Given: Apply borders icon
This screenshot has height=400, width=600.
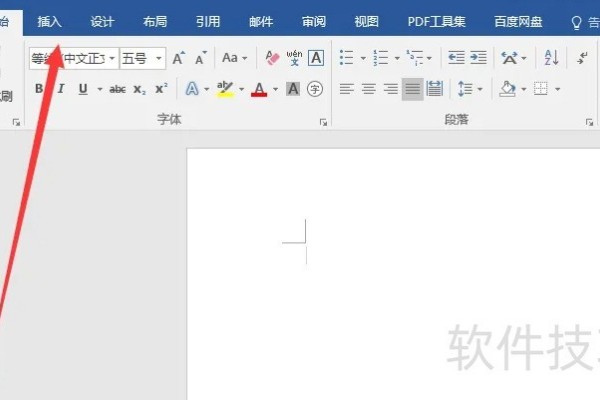Looking at the screenshot, I should point(541,89).
